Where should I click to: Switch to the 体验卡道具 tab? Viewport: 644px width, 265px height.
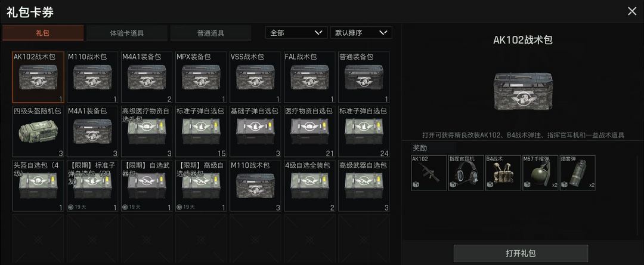click(127, 33)
